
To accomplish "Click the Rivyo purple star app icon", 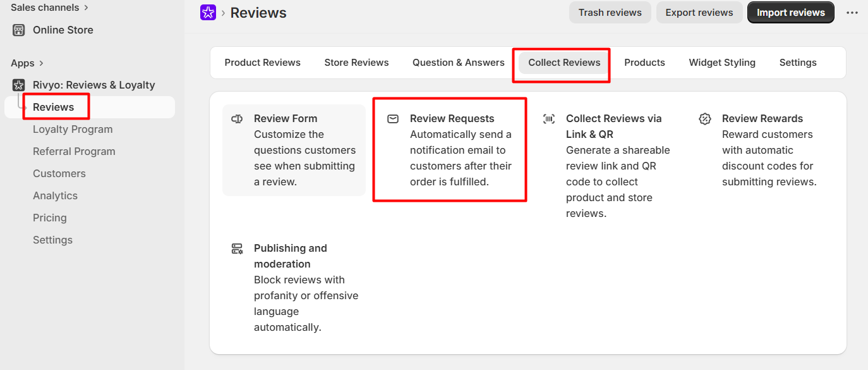I will click(x=208, y=12).
